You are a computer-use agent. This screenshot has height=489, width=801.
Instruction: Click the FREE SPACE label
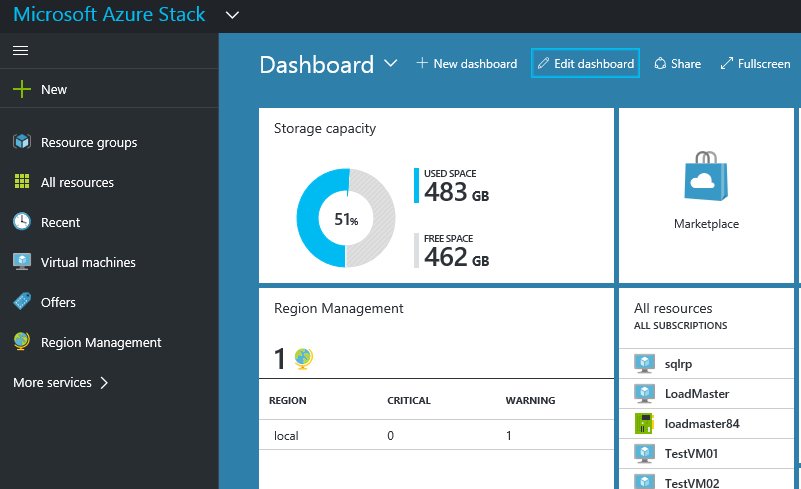click(449, 239)
